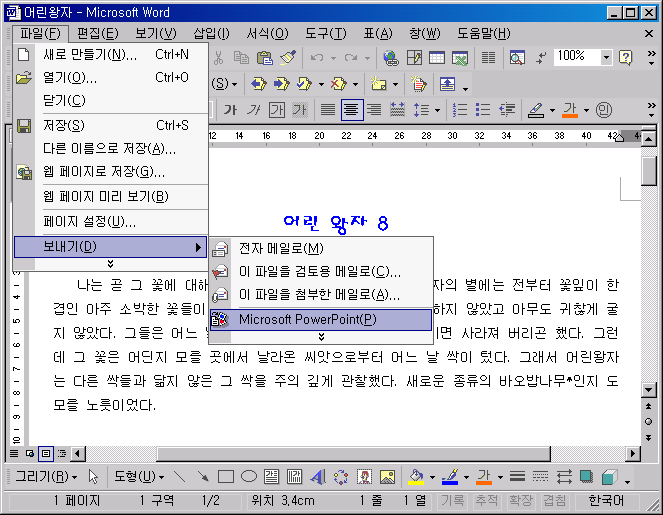Open the 보기(V) View menu

click(x=156, y=33)
